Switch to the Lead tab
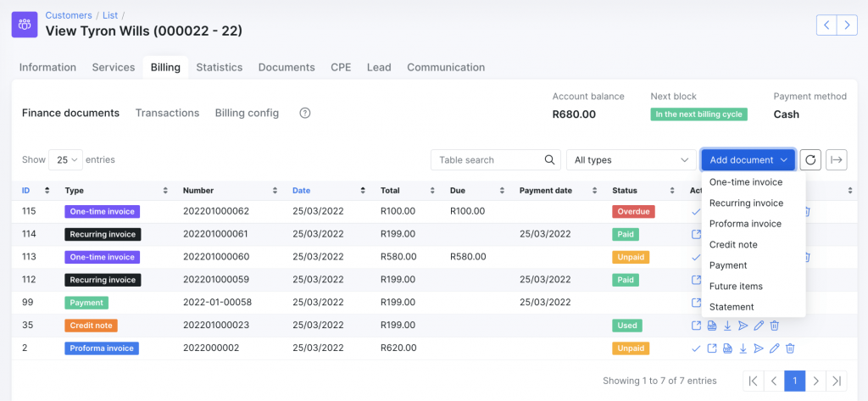The height and width of the screenshot is (401, 868). pyautogui.click(x=379, y=68)
